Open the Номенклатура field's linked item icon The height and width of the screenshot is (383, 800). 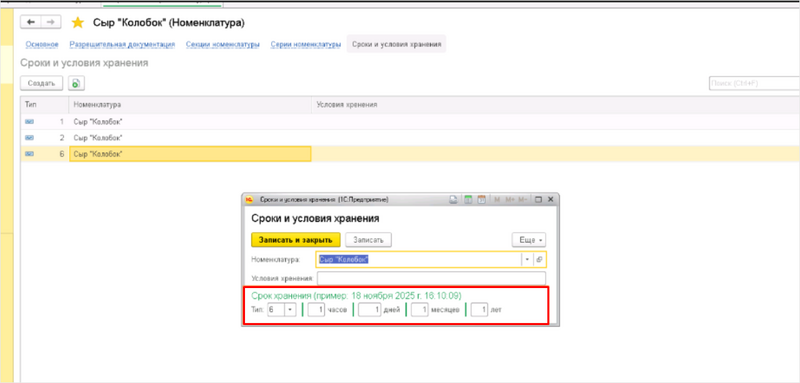pos(540,260)
